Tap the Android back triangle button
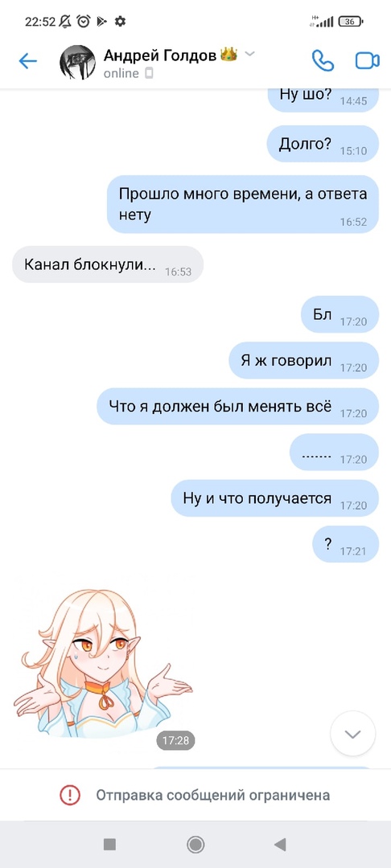Image resolution: width=391 pixels, height=868 pixels. point(280,844)
